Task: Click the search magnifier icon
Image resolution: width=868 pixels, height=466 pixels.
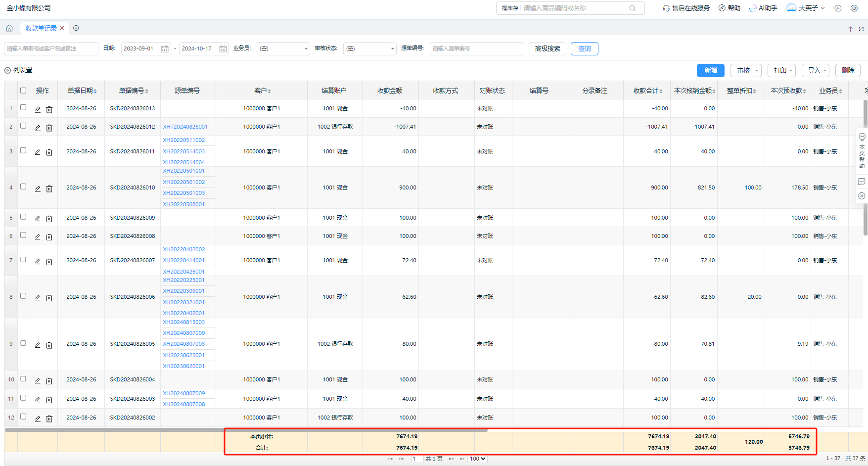Action: pos(632,8)
